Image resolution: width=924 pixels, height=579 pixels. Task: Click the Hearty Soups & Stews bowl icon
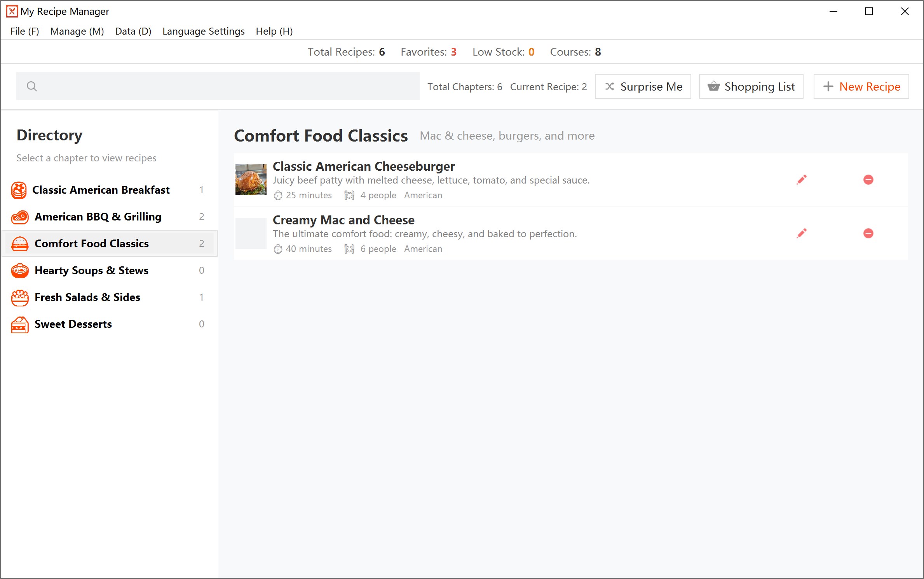(20, 271)
